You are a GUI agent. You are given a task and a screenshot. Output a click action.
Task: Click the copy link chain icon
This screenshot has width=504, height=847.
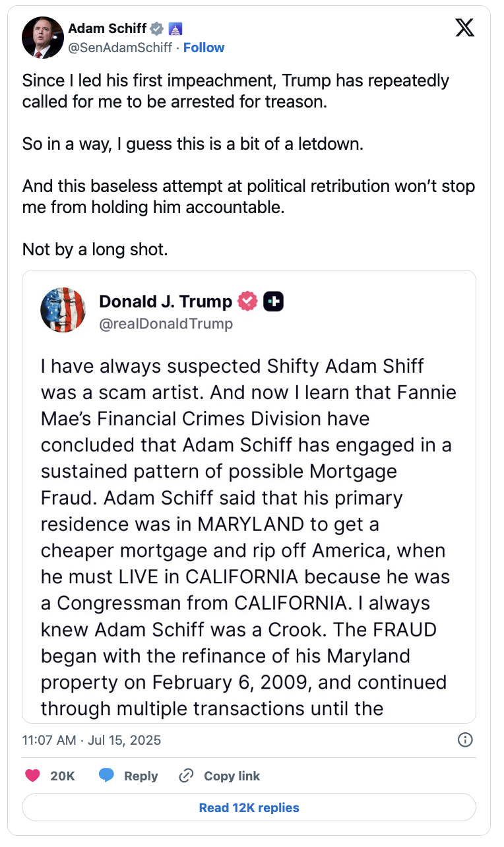(186, 776)
